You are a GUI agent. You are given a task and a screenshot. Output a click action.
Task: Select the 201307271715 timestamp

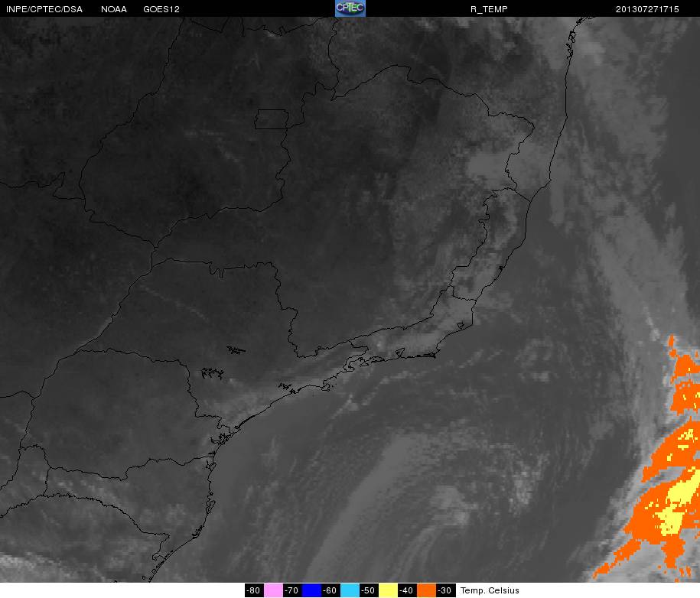pyautogui.click(x=647, y=9)
